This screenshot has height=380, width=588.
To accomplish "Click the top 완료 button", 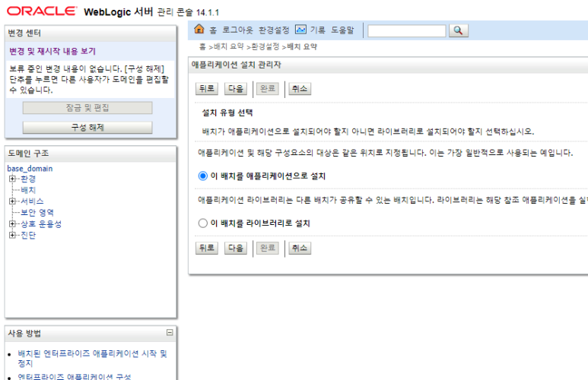I will point(267,89).
